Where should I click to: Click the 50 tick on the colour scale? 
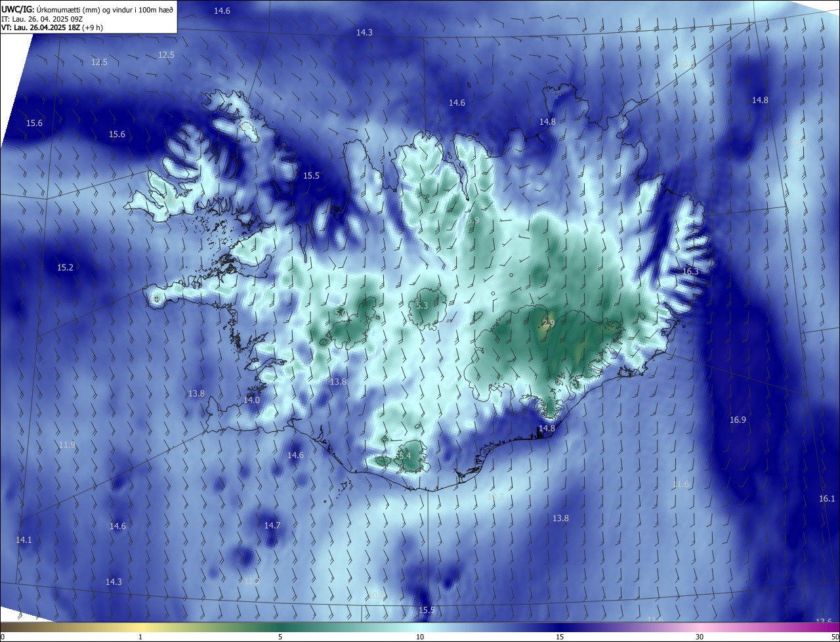835,637
